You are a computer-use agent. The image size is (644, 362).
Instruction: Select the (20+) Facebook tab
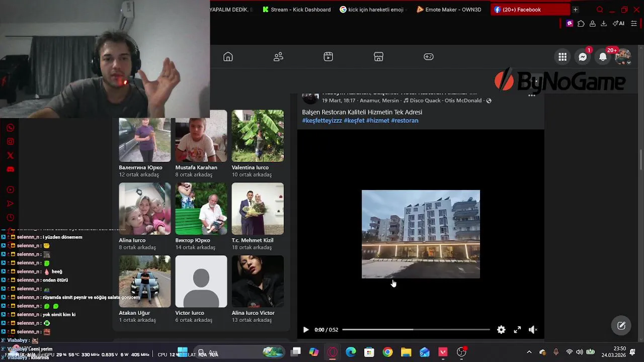point(530,10)
